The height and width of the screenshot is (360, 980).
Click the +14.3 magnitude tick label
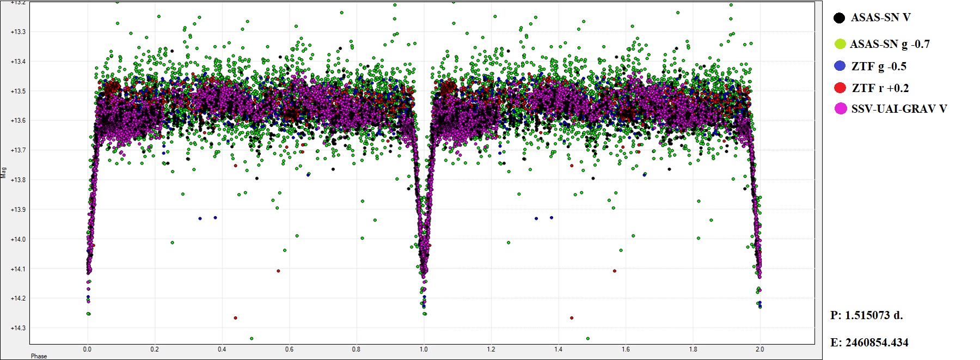click(x=18, y=328)
